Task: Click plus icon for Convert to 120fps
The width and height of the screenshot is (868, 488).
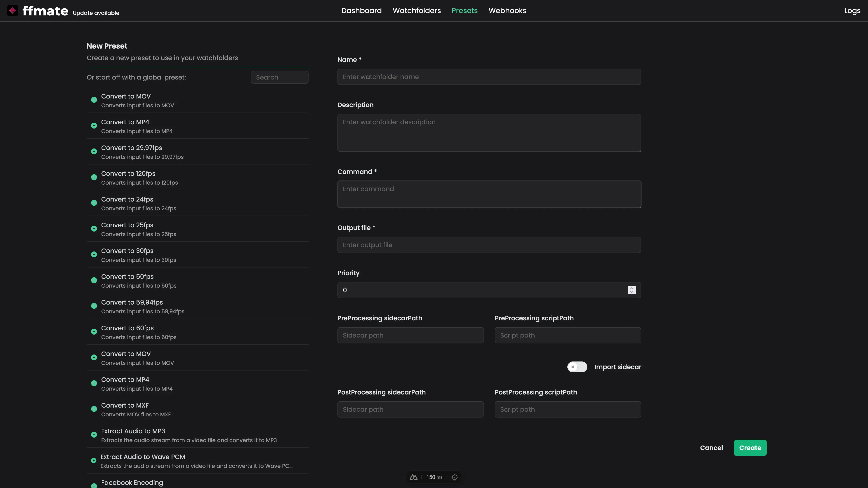Action: 94,177
